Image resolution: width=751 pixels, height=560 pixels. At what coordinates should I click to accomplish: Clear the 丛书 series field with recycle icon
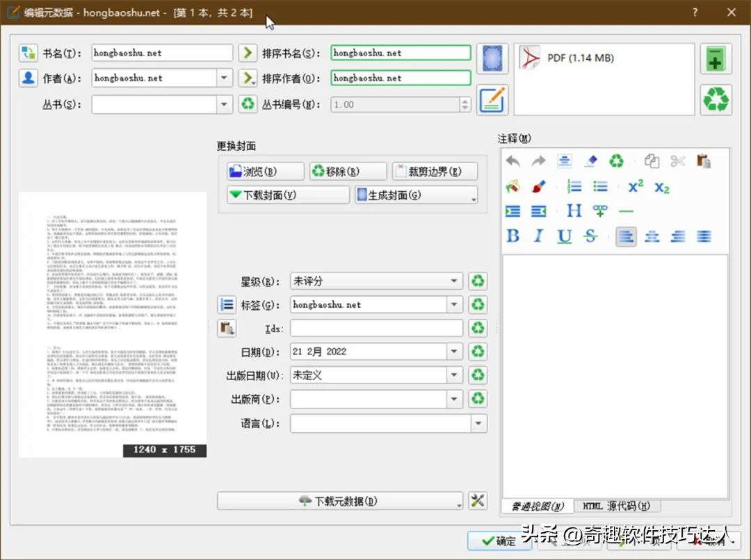[248, 104]
